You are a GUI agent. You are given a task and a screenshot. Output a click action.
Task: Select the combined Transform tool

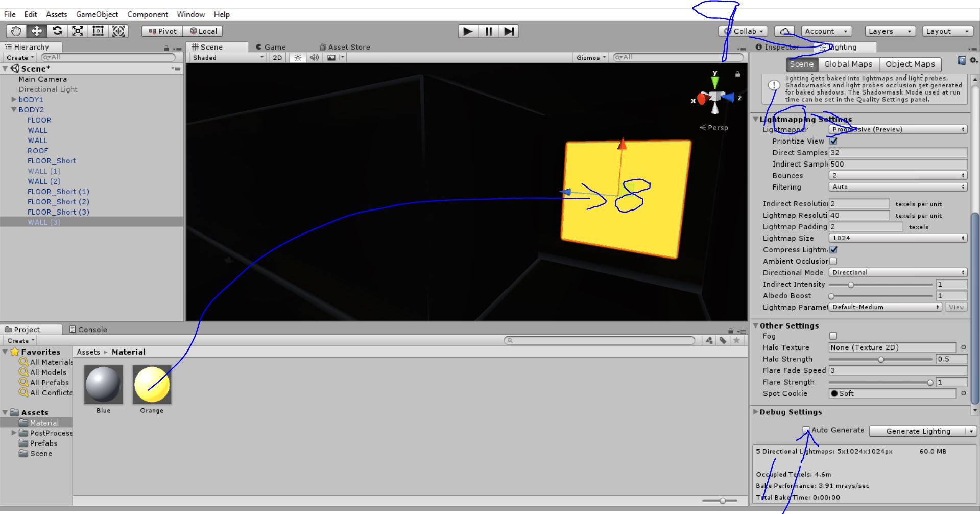118,31
